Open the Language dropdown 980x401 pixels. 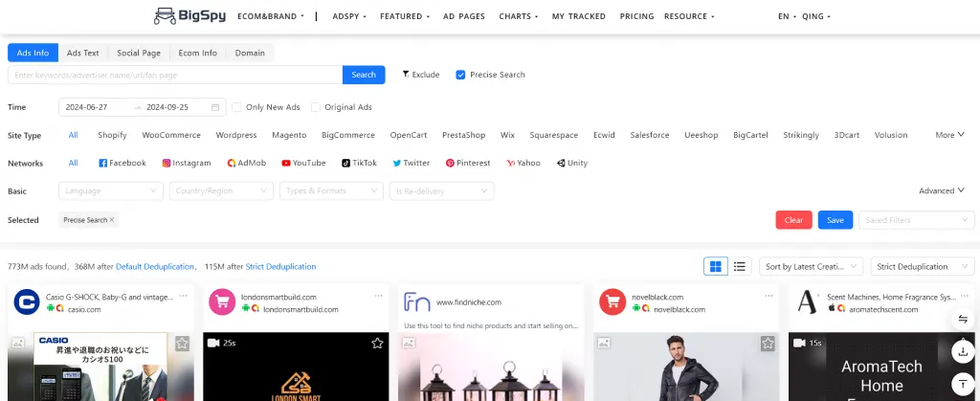[111, 191]
